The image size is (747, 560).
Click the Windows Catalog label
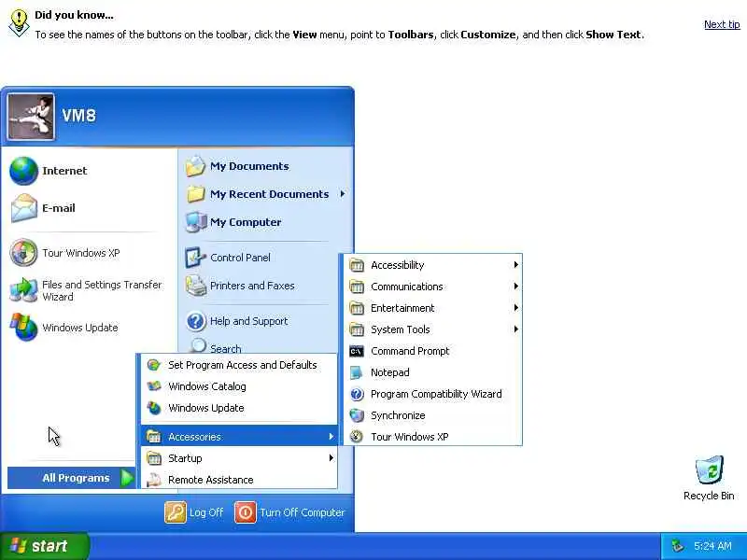206,386
